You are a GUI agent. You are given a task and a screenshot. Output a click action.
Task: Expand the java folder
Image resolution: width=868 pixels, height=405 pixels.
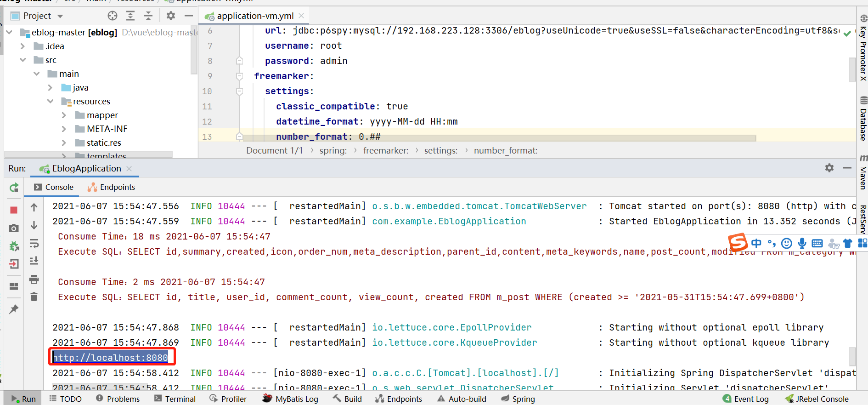coord(50,87)
